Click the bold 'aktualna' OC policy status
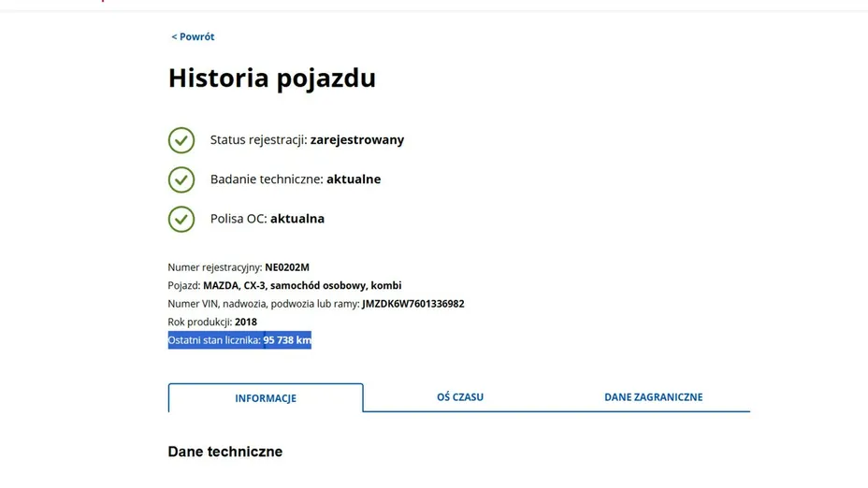This screenshot has width=868, height=488. coord(297,219)
